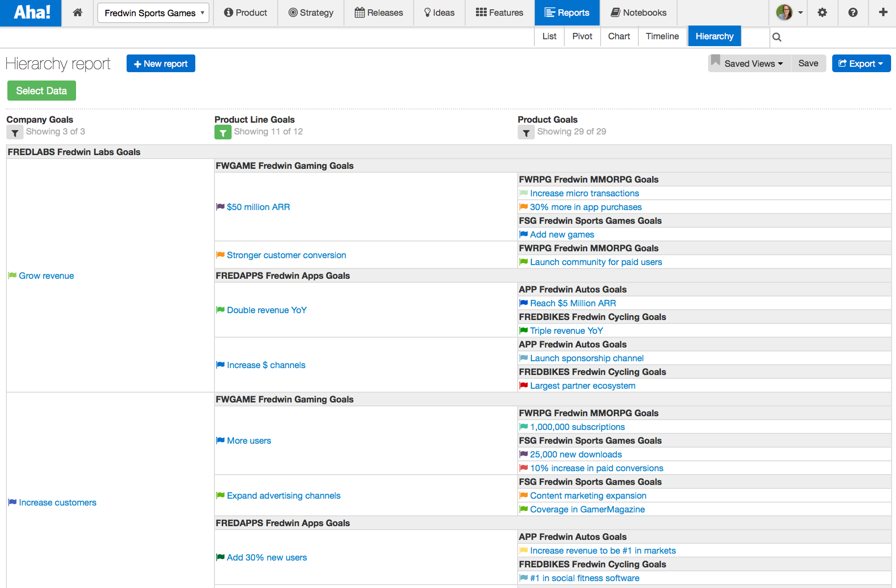Open Notebooks using its book icon

614,12
